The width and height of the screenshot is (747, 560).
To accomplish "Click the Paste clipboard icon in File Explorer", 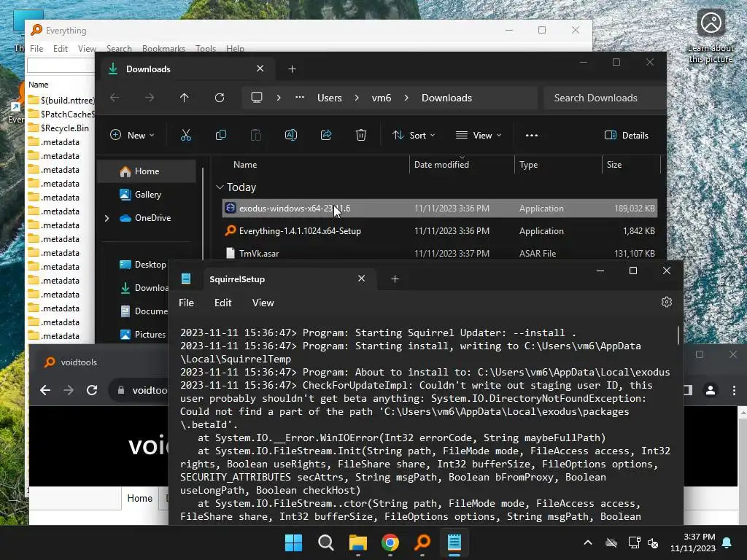I will tap(256, 135).
